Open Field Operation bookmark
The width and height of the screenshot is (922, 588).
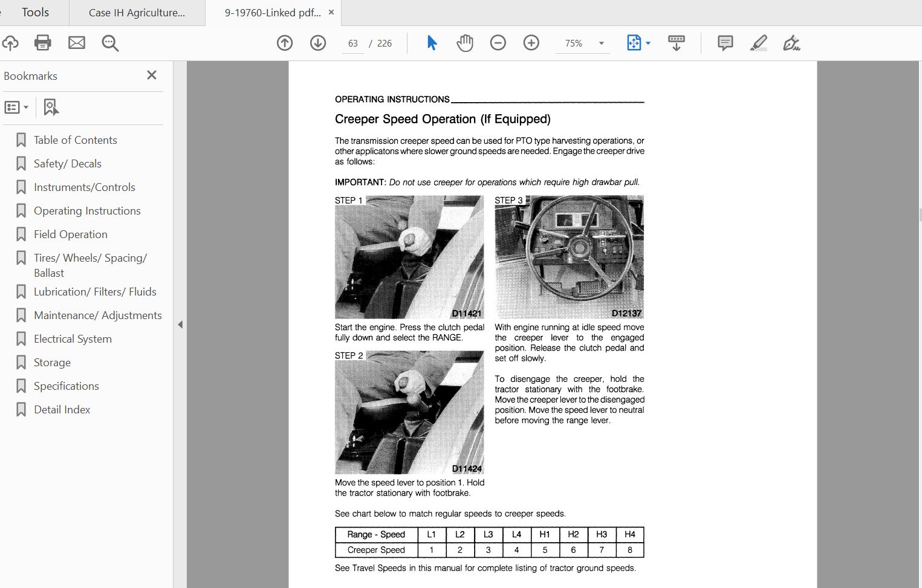tap(71, 234)
